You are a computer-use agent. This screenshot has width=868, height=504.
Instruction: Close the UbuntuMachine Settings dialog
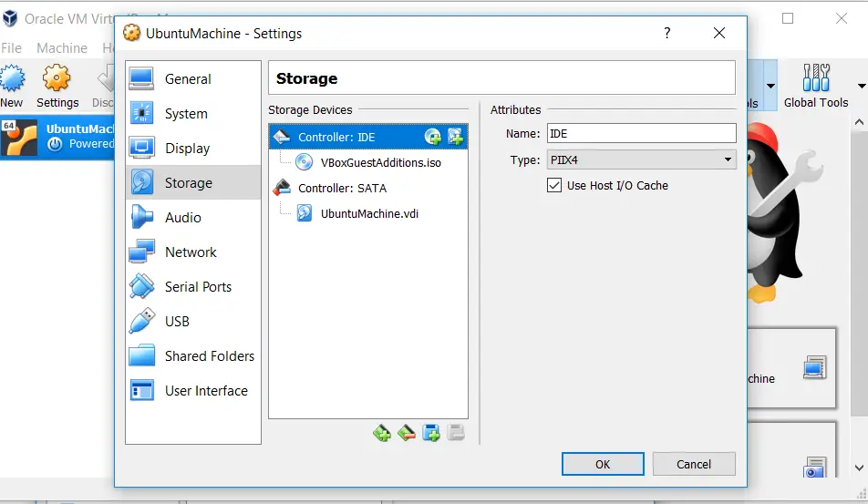[x=719, y=33]
